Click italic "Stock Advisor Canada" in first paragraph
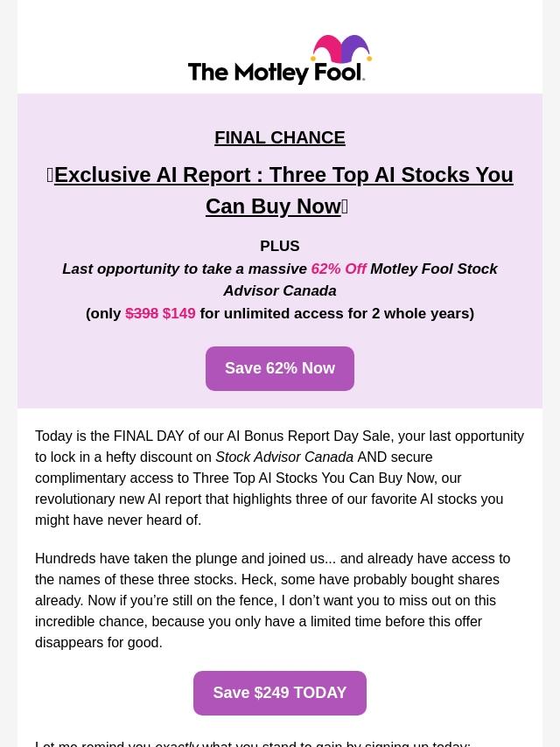Screen dimensions: 560x747 (284, 457)
